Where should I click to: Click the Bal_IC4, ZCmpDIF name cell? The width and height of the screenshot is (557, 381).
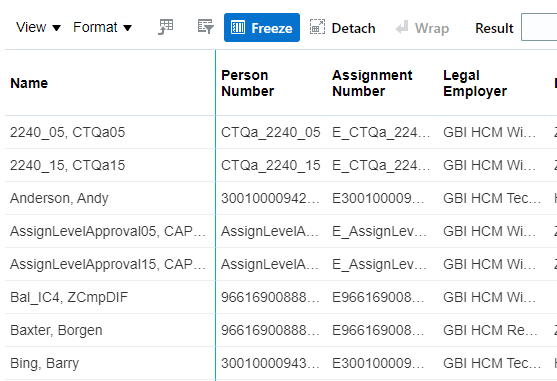(110, 297)
